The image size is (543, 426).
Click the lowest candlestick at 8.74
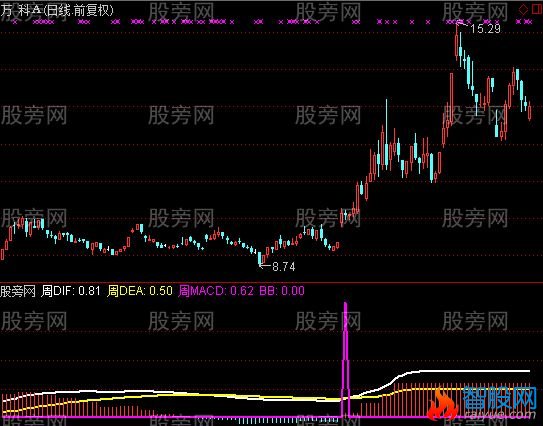pyautogui.click(x=260, y=259)
